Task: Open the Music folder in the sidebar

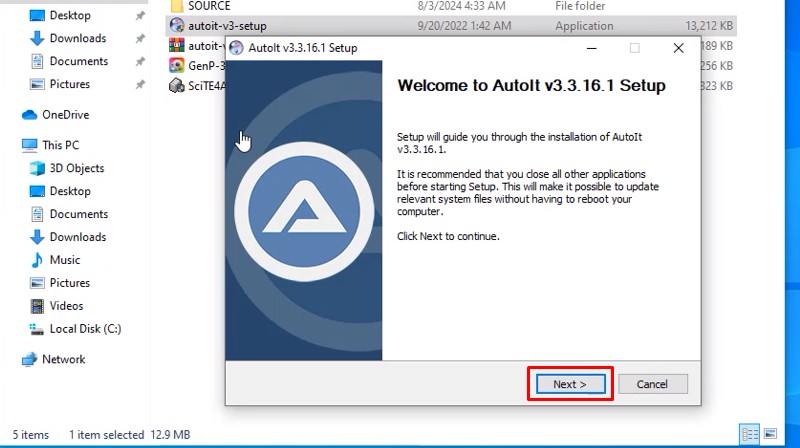Action: point(64,260)
